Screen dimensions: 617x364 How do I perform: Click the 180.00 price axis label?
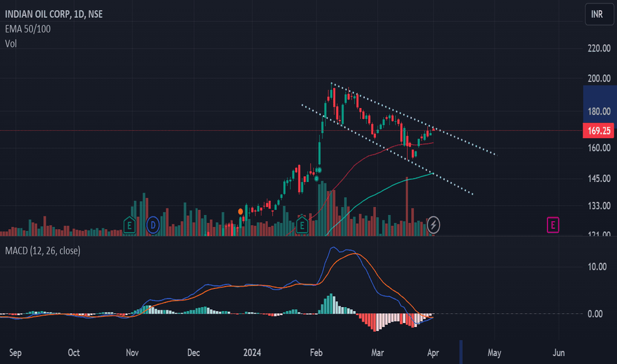pyautogui.click(x=599, y=111)
